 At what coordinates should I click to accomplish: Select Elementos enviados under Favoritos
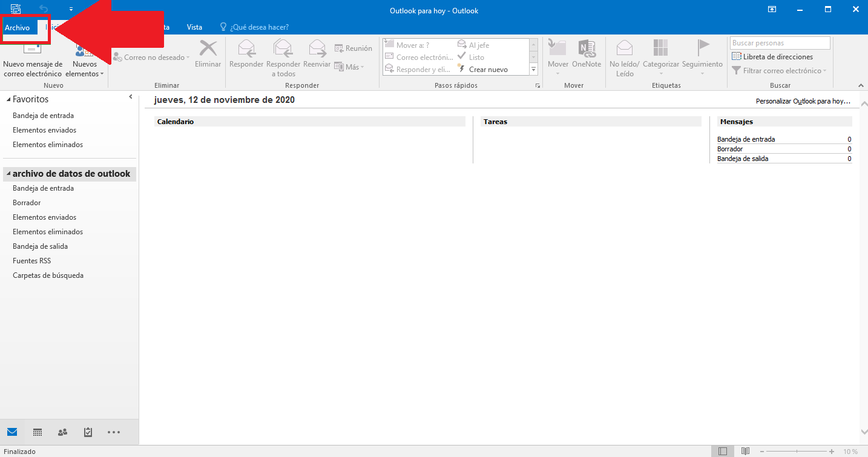coord(44,130)
